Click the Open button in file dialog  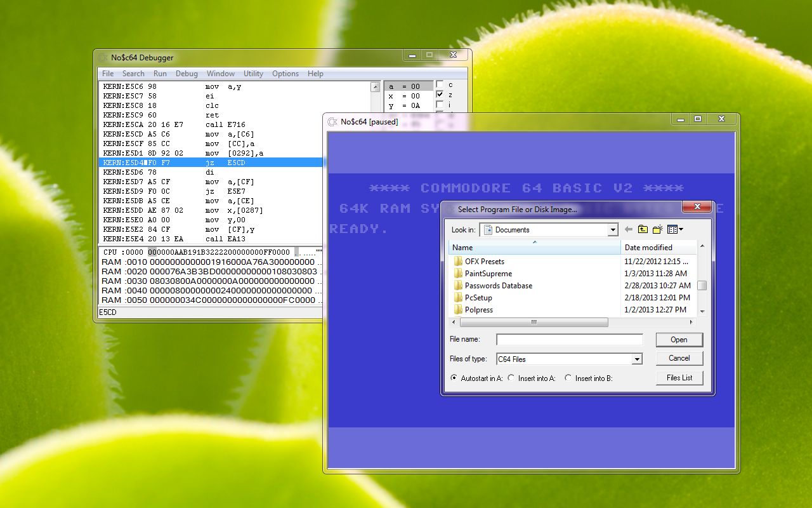[x=679, y=340]
